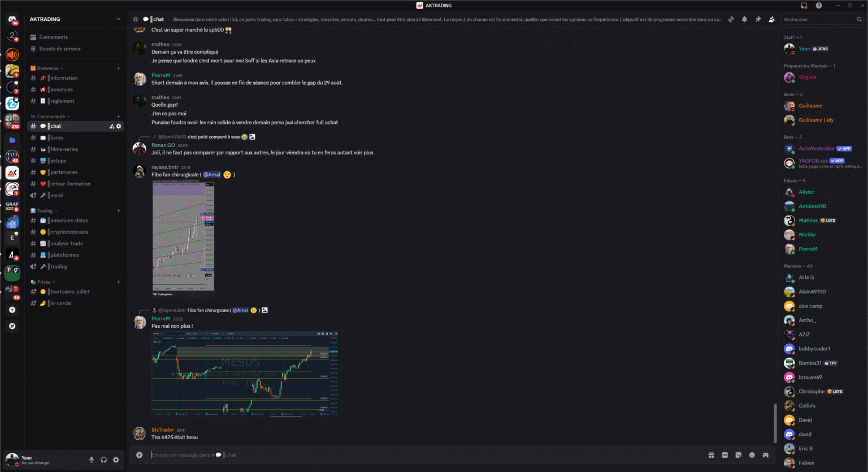Collapse the Trading category
Image resolution: width=868 pixels, height=472 pixels.
point(45,210)
